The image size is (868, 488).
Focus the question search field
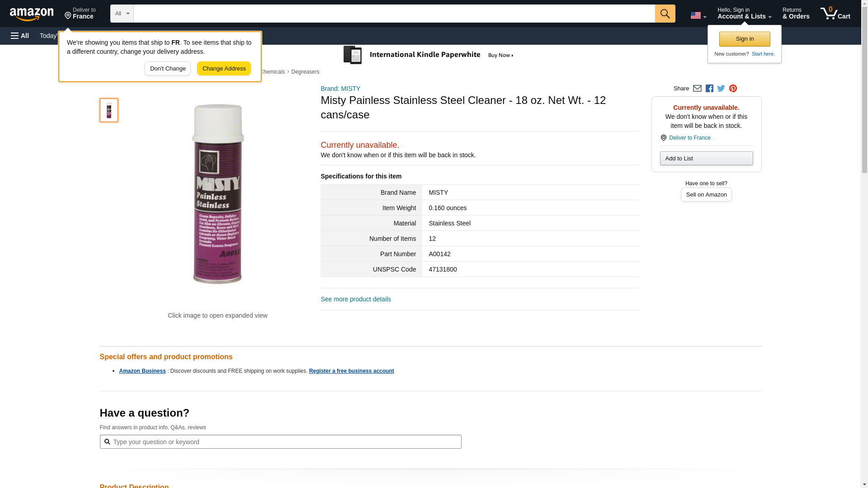pyautogui.click(x=285, y=442)
